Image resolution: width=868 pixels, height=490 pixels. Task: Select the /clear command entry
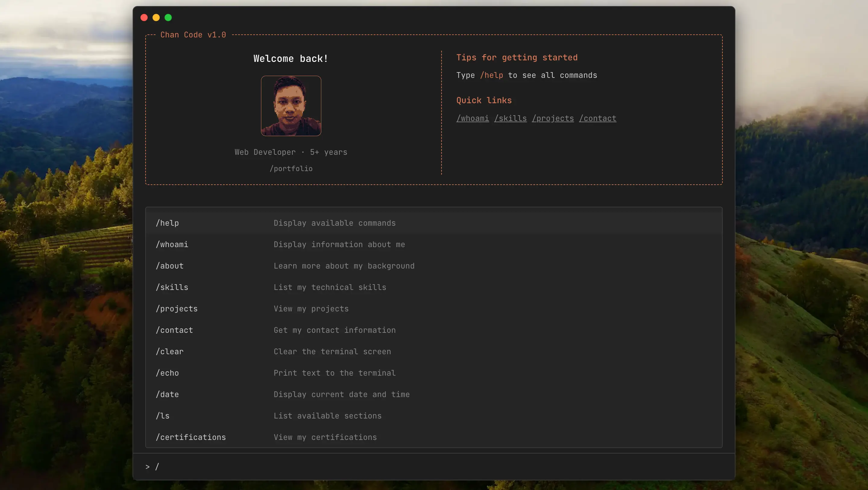click(169, 352)
